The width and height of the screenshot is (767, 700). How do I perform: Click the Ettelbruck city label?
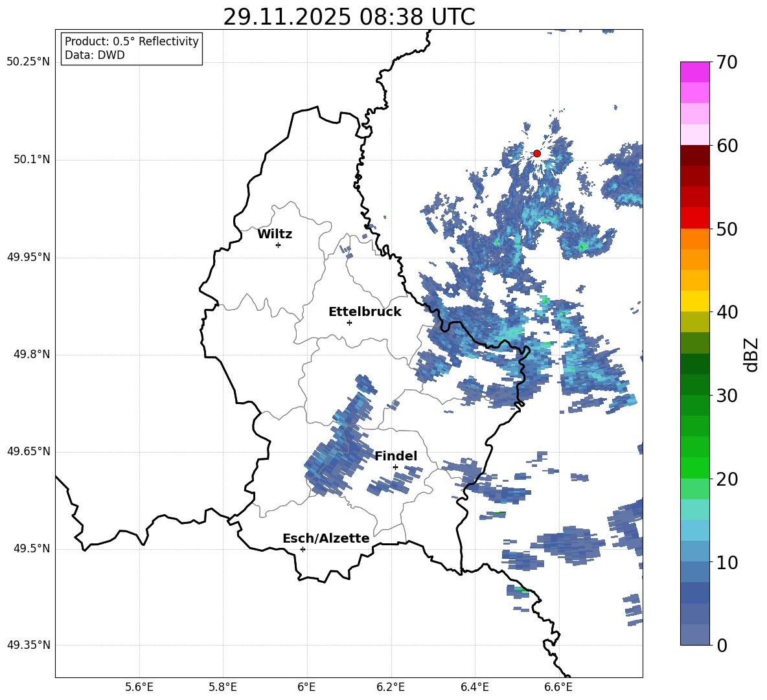click(x=365, y=312)
